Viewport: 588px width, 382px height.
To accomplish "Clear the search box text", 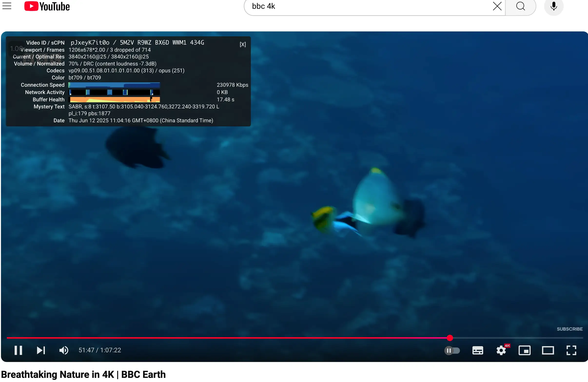I will coord(497,6).
